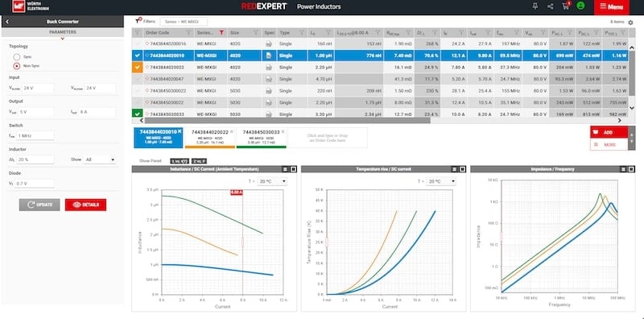
Task: Click the Würth Elektronik logo
Action: click(30, 6)
